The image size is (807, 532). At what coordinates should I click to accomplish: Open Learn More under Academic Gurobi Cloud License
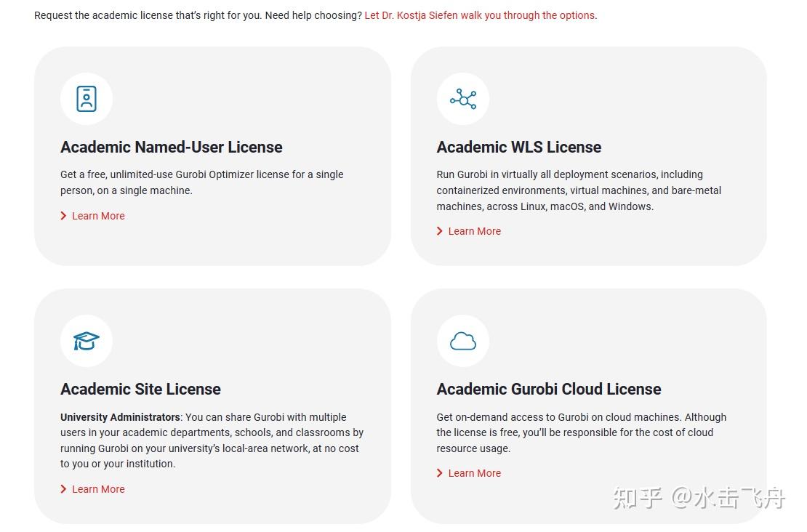pyautogui.click(x=469, y=473)
